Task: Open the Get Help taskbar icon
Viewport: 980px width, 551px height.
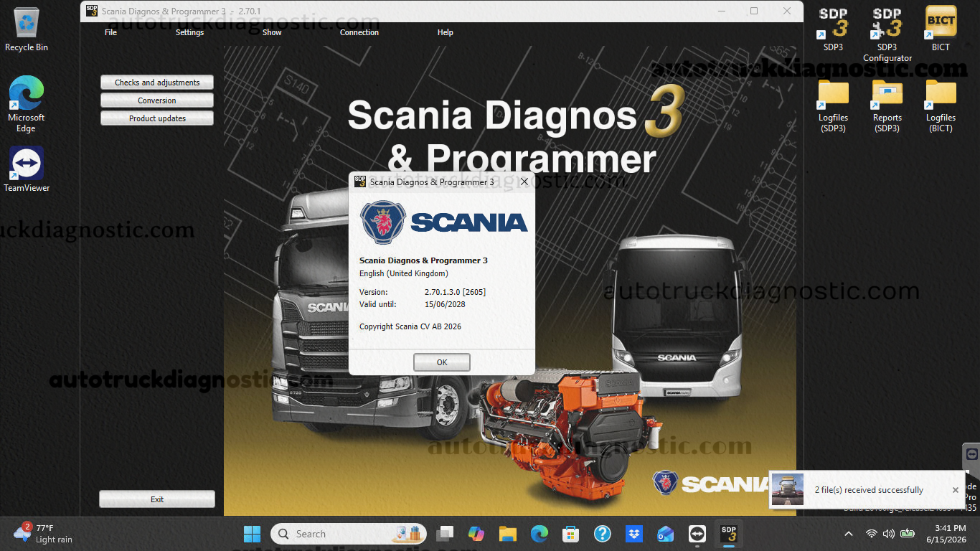Action: click(603, 534)
